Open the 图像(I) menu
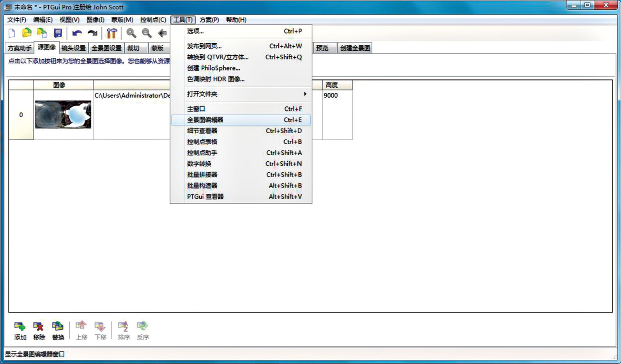621x364 pixels. tap(96, 20)
